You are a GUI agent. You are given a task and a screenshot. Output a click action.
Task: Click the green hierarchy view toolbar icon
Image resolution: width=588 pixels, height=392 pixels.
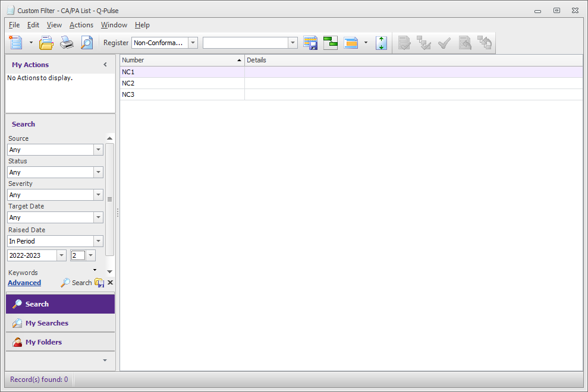click(331, 43)
